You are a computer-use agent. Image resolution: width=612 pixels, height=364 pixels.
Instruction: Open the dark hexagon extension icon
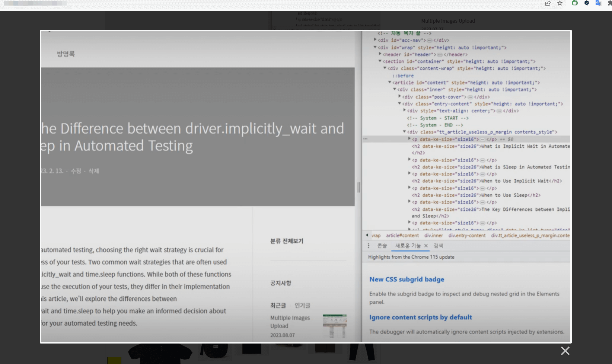[x=587, y=3]
